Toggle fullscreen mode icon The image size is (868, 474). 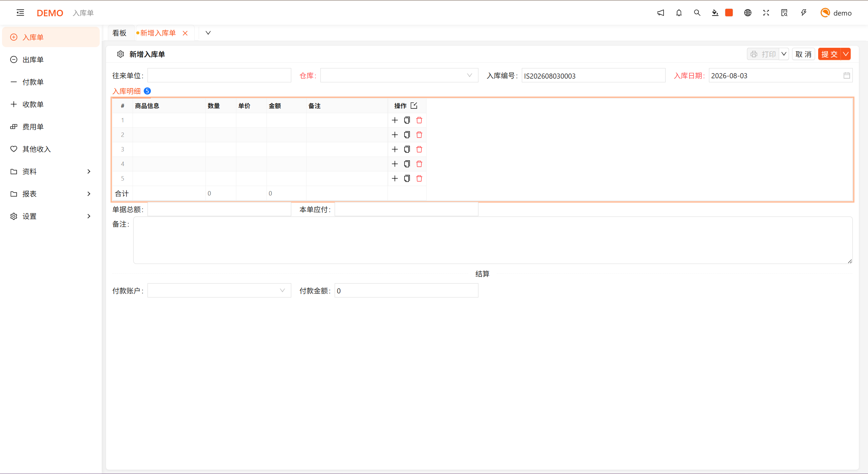click(x=766, y=13)
